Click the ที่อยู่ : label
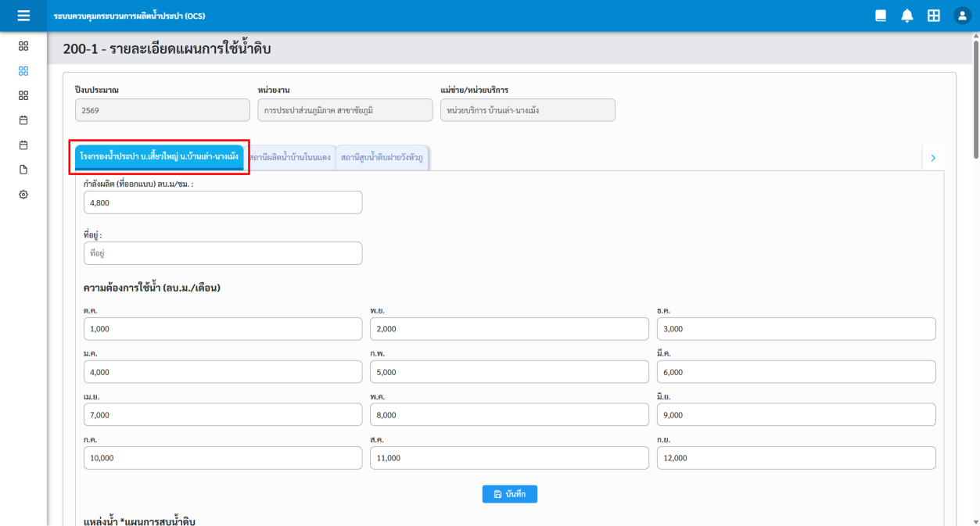980x526 pixels. [93, 234]
